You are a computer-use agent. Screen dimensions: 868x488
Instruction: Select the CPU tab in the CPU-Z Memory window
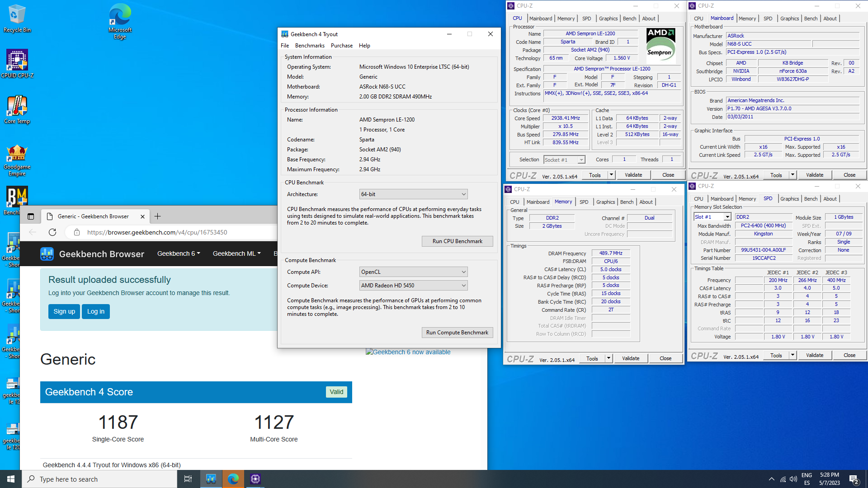[514, 202]
